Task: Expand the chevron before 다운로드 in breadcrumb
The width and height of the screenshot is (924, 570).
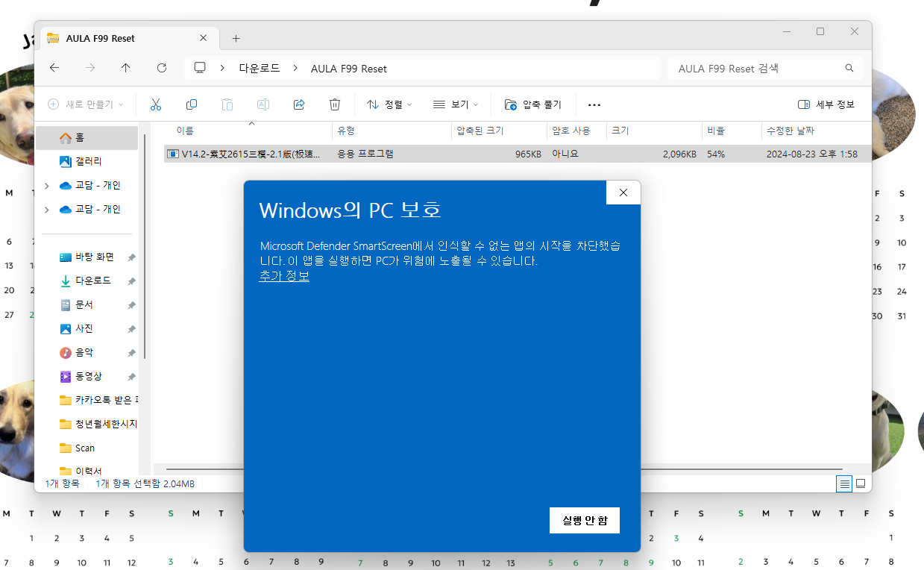Action: tap(222, 68)
